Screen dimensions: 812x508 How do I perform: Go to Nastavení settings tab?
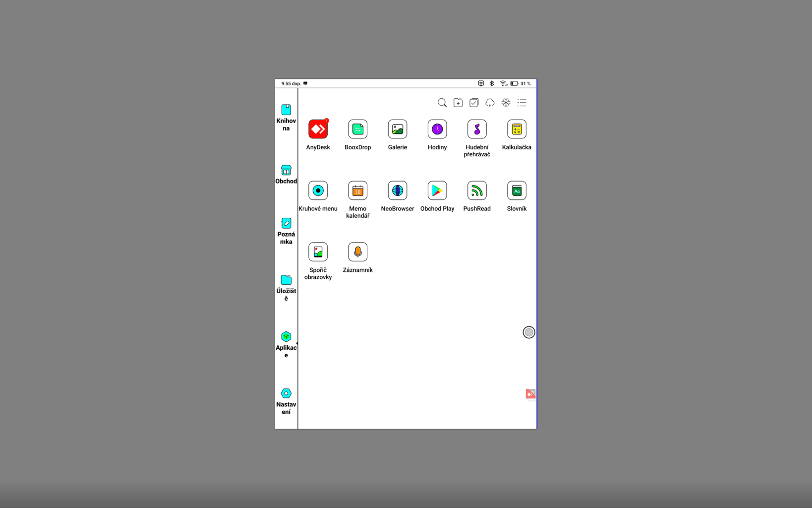[x=286, y=401]
